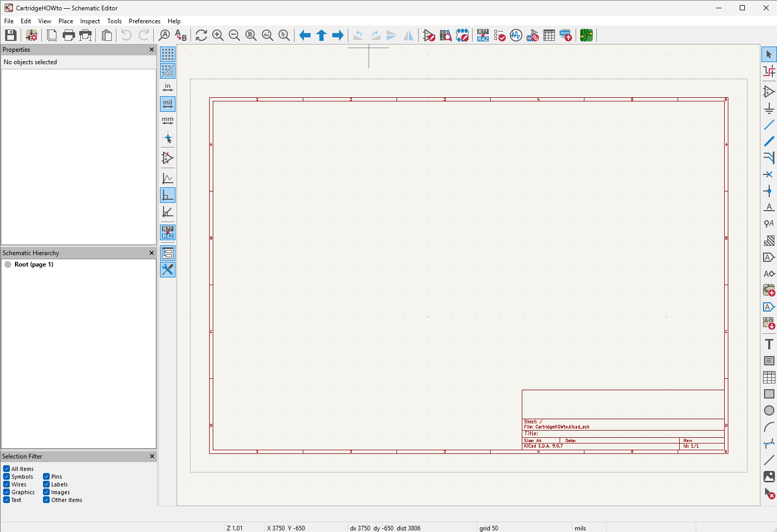Open Annotate Schematic from the top toolbar

tap(483, 35)
